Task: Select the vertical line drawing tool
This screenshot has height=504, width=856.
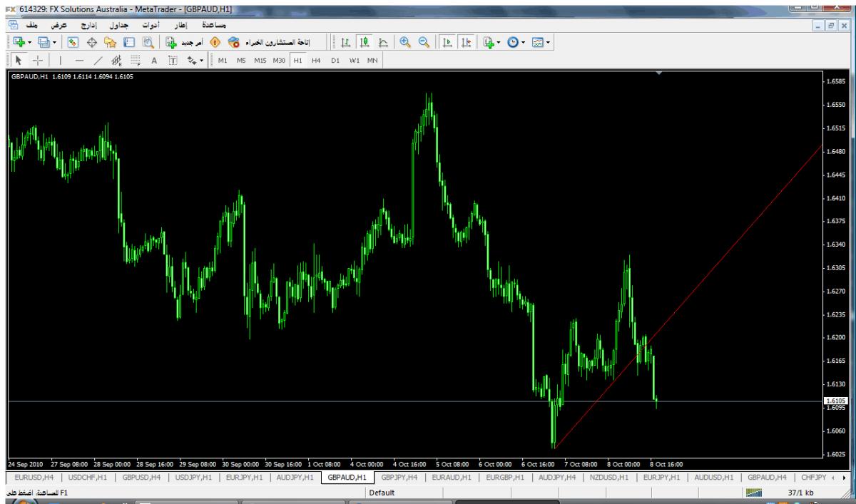Action: click(61, 61)
